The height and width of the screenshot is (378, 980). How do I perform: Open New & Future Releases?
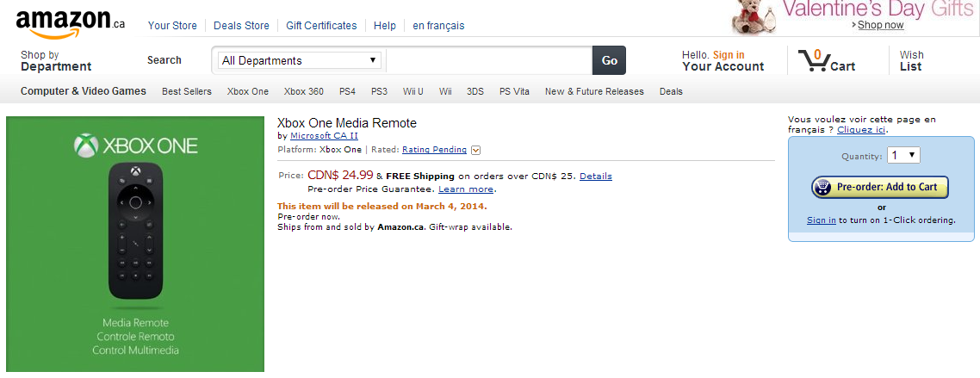(x=594, y=91)
